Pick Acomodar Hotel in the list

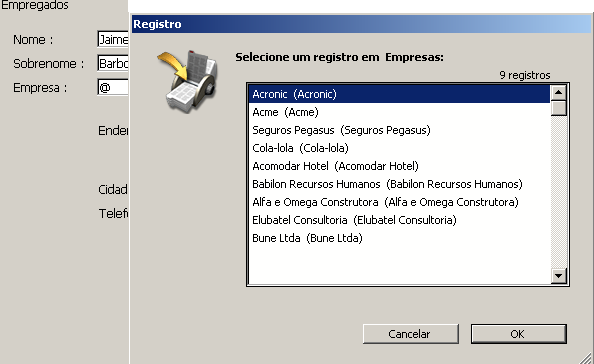click(x=399, y=166)
